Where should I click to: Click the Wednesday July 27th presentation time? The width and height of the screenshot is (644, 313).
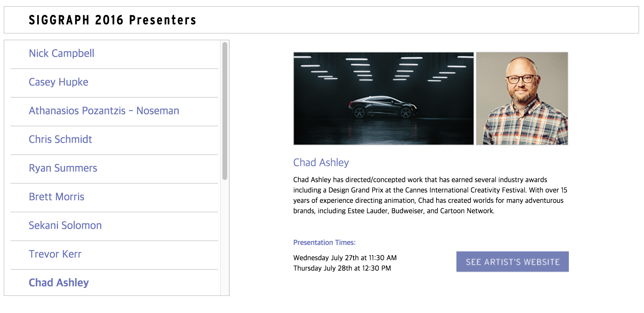click(345, 258)
